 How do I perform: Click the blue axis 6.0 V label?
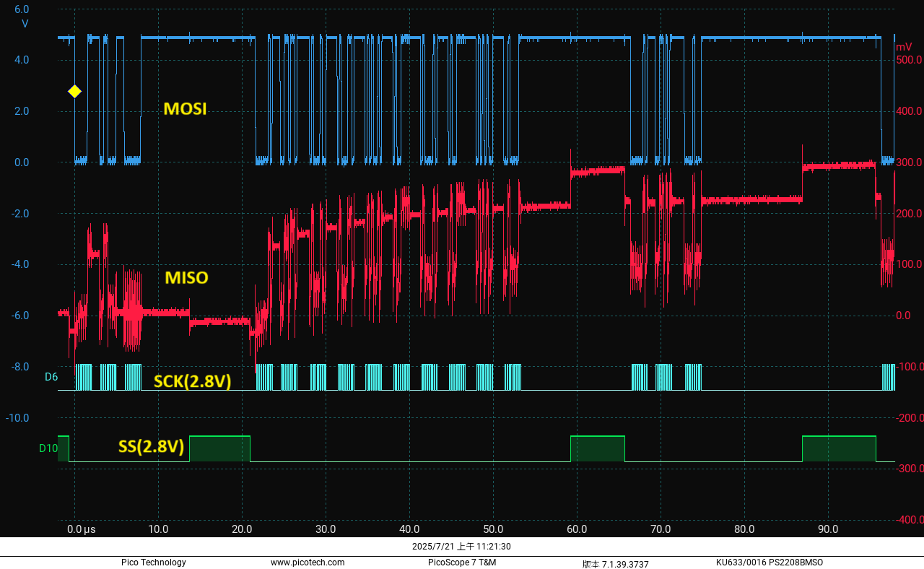22,9
